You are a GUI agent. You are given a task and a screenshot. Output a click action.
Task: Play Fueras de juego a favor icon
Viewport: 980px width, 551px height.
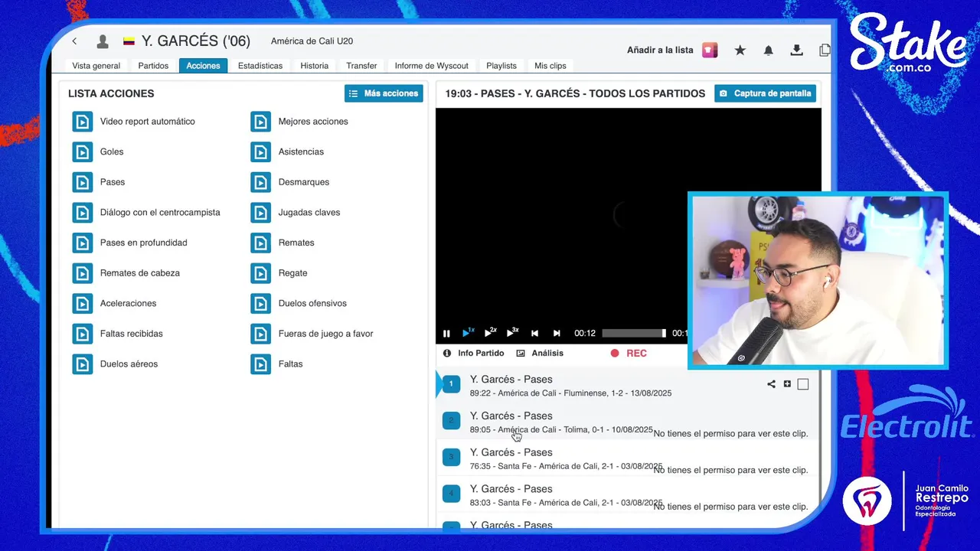click(261, 334)
